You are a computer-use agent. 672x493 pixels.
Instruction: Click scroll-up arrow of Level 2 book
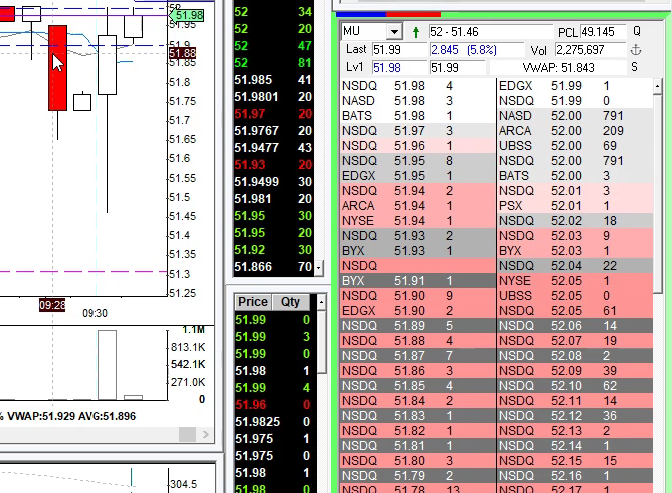[x=657, y=86]
